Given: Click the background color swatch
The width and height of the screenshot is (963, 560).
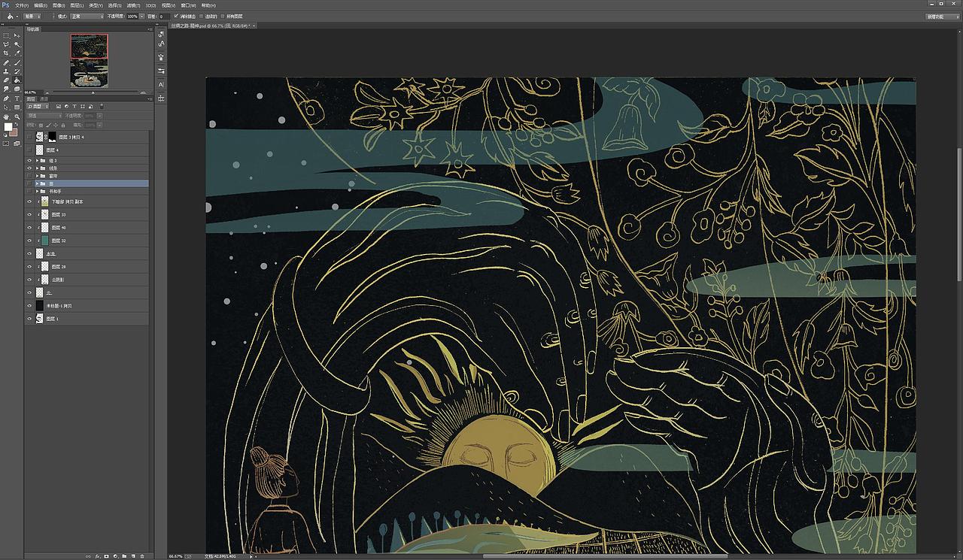Looking at the screenshot, I should point(14,133).
